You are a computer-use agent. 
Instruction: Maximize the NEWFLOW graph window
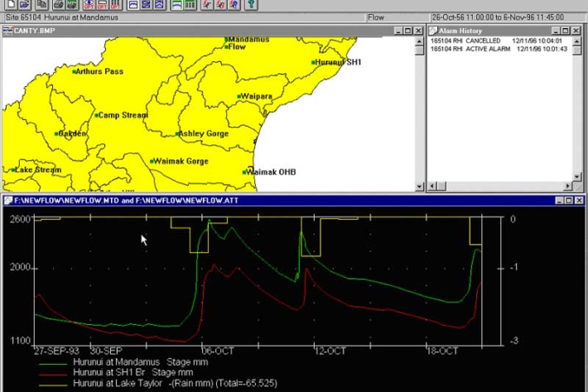tap(568, 201)
